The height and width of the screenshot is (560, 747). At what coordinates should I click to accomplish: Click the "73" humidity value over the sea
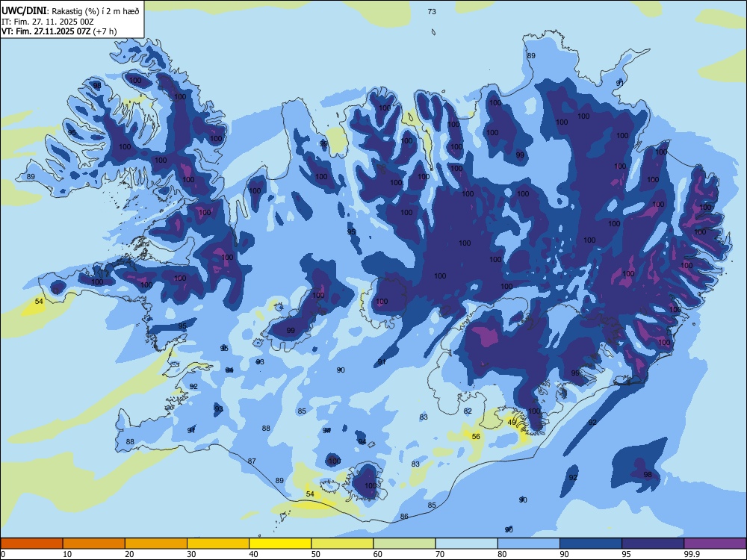432,11
